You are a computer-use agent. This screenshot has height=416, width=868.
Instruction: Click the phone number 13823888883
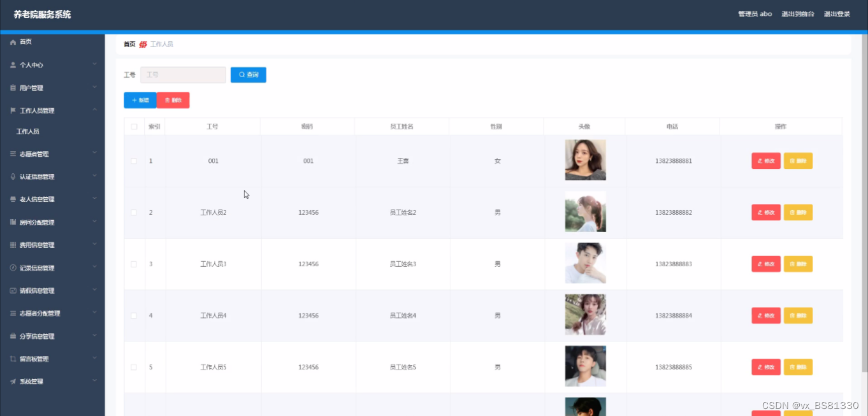673,264
